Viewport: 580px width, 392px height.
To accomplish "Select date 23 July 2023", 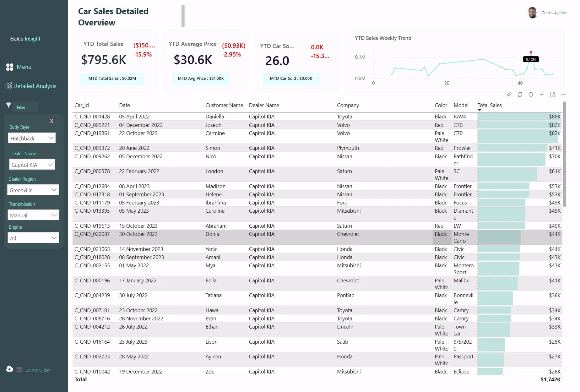I will tap(133, 342).
